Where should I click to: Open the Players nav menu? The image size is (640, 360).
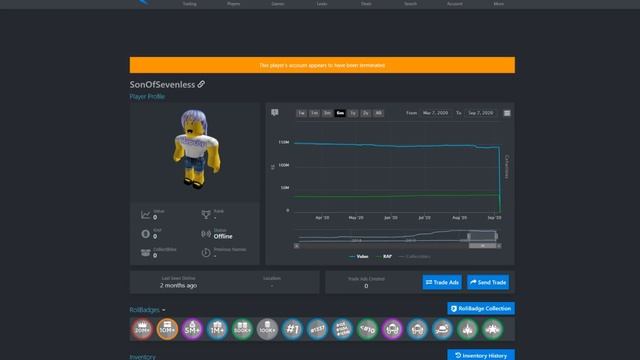point(233,4)
